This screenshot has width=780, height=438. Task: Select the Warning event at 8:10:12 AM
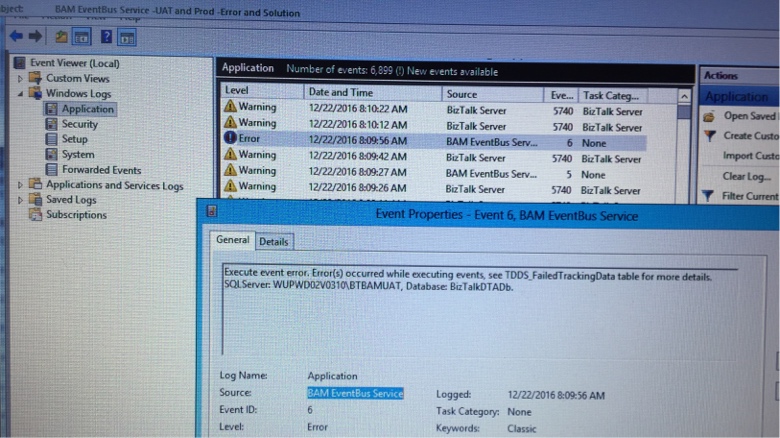pyautogui.click(x=434, y=125)
